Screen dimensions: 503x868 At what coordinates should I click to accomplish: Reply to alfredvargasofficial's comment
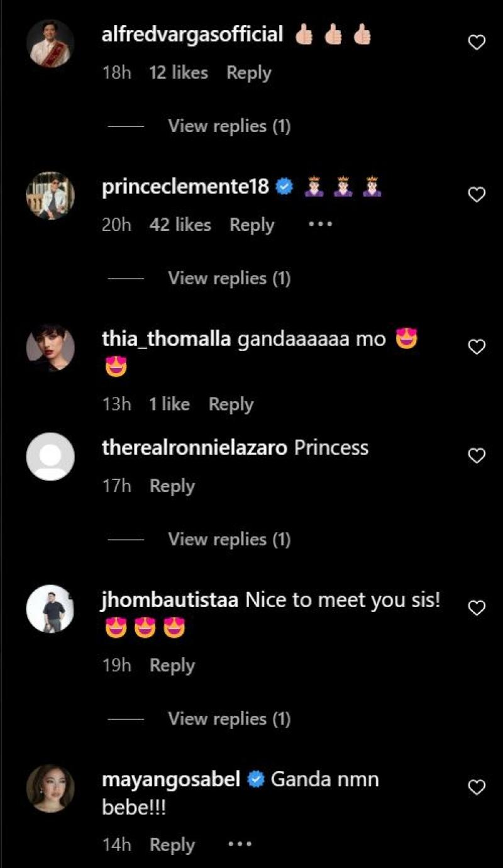(248, 73)
